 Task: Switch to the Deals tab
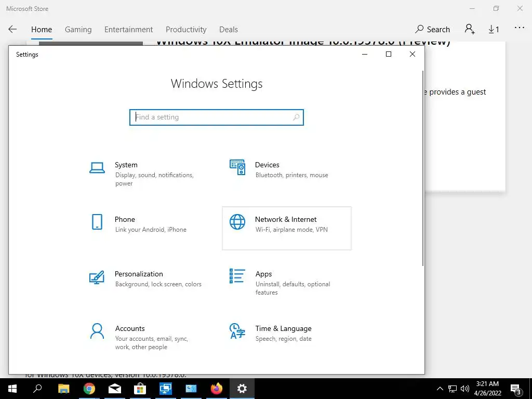(229, 30)
